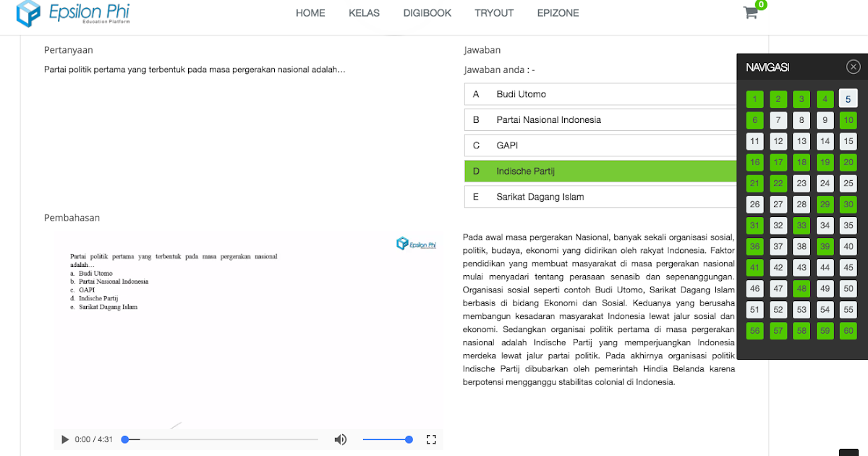Navigate to question 39
Image resolution: width=868 pixels, height=456 pixels.
click(x=825, y=246)
